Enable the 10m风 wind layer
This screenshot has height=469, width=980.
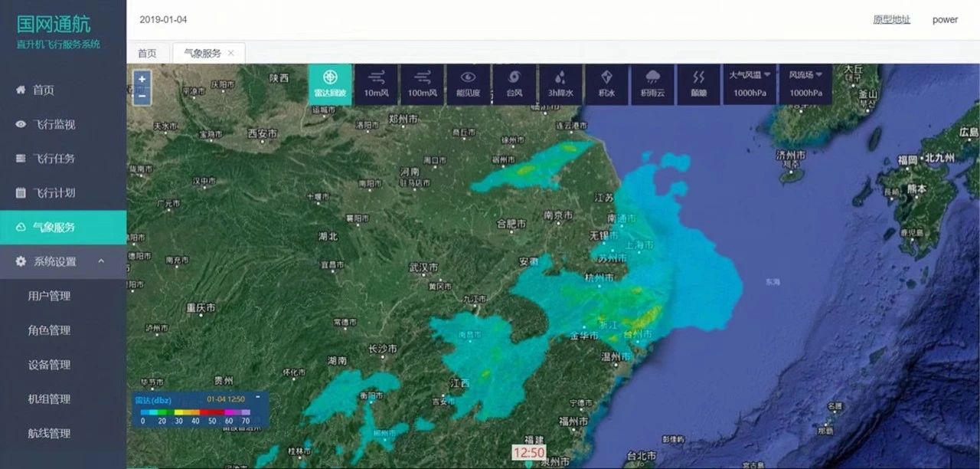point(376,84)
